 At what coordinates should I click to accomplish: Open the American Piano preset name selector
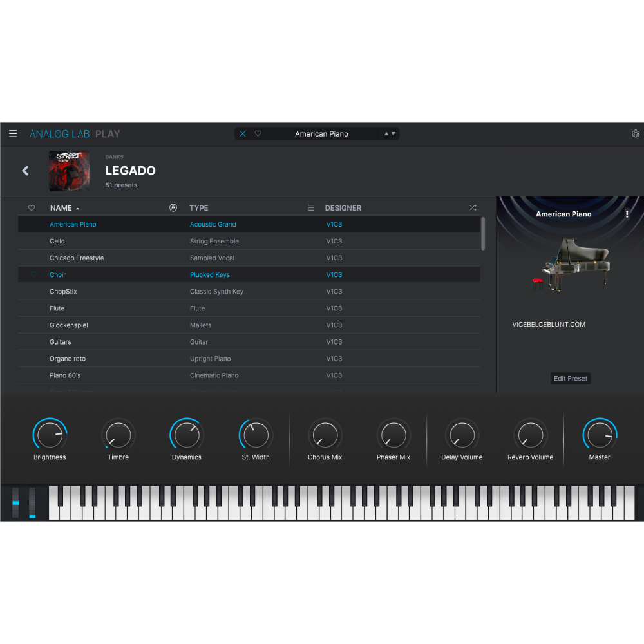tap(321, 134)
